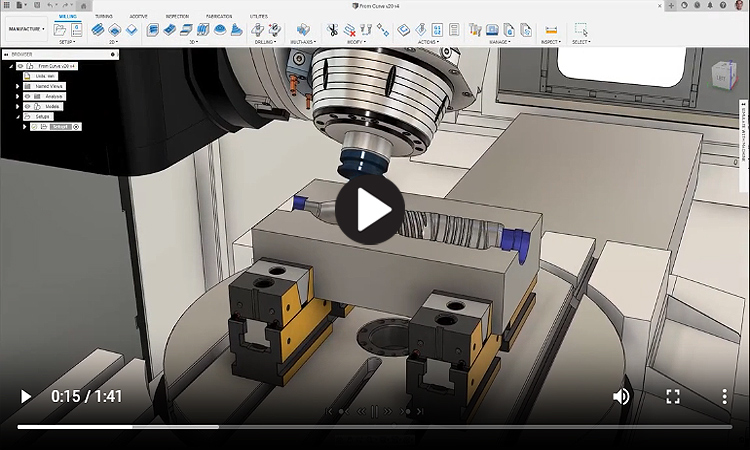Select the 2D Adaptive Clearing icon
This screenshot has height=450, width=750.
(x=98, y=30)
